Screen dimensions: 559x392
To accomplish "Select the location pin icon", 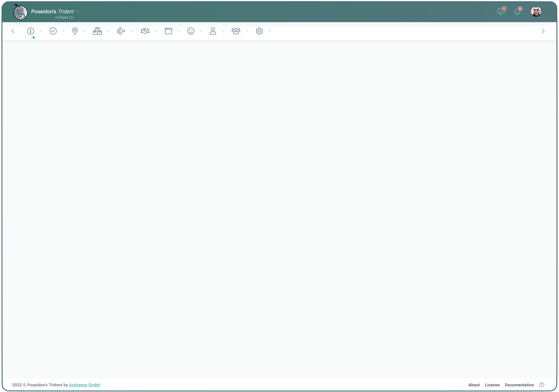I will [x=75, y=31].
